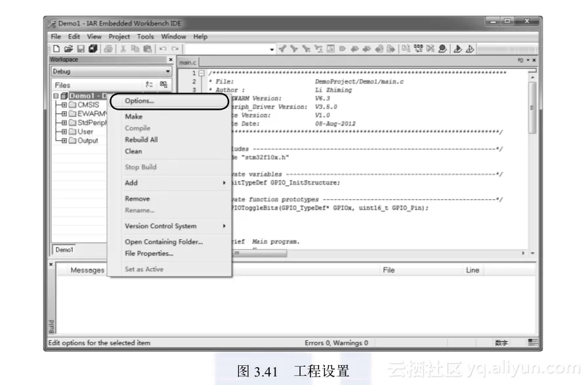Click the Messages column header

point(87,270)
